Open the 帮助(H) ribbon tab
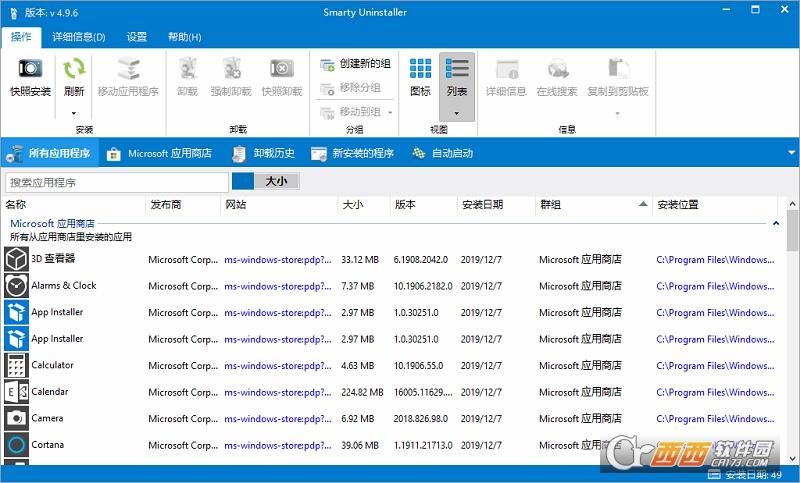The height and width of the screenshot is (483, 800). pos(185,37)
